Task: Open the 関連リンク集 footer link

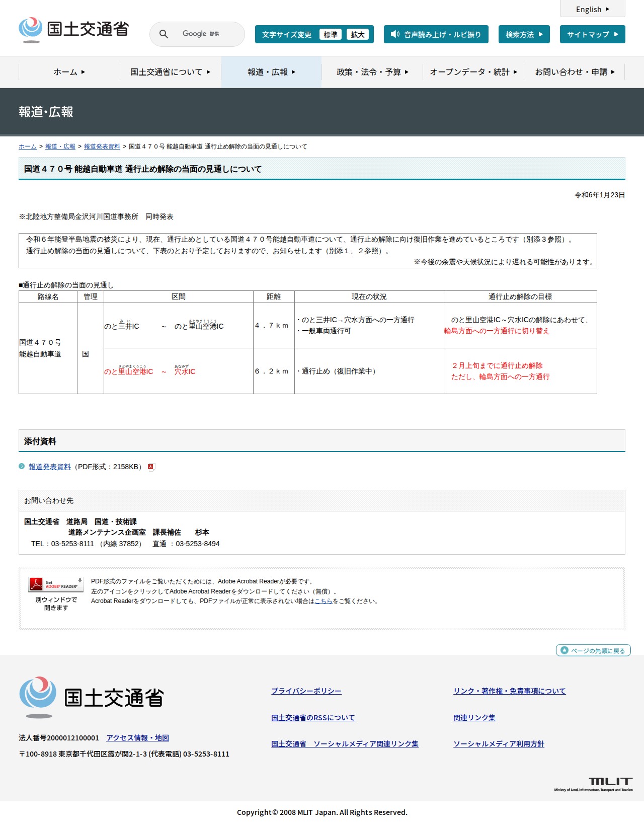Action: coord(474,718)
